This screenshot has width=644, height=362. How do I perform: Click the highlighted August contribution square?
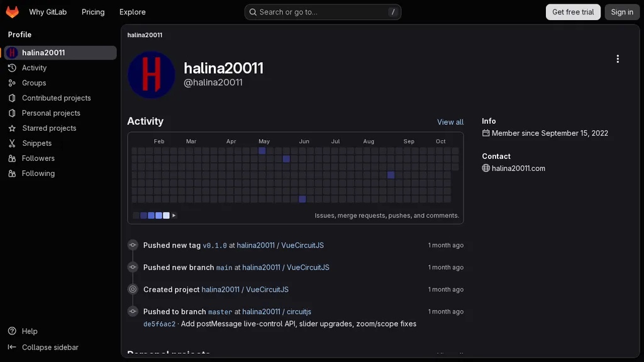point(391,175)
